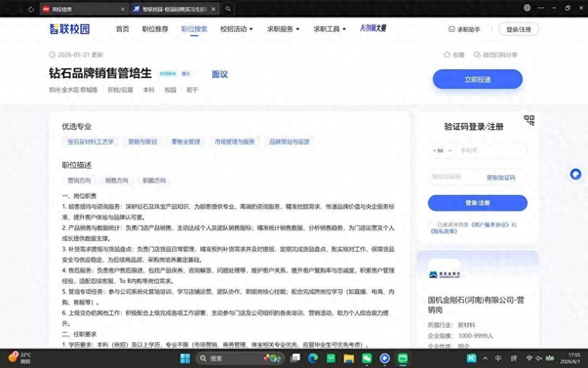Focus the 手机号 phone number field

pos(491,151)
